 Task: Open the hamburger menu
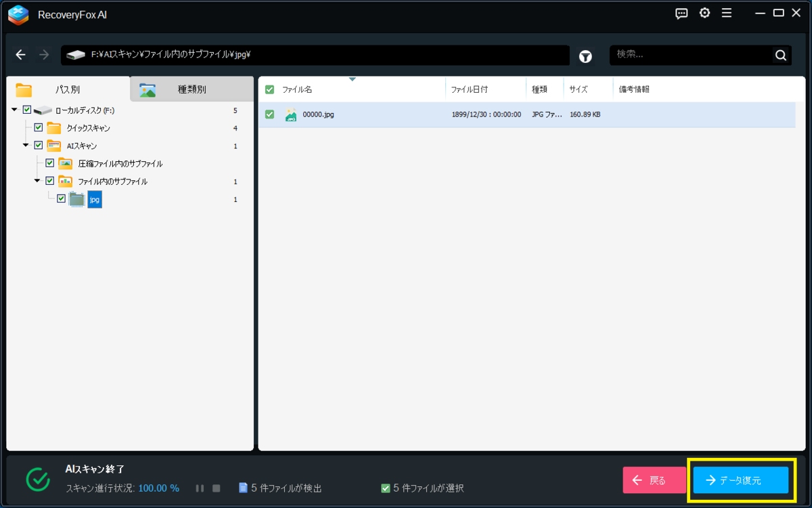pyautogui.click(x=726, y=13)
